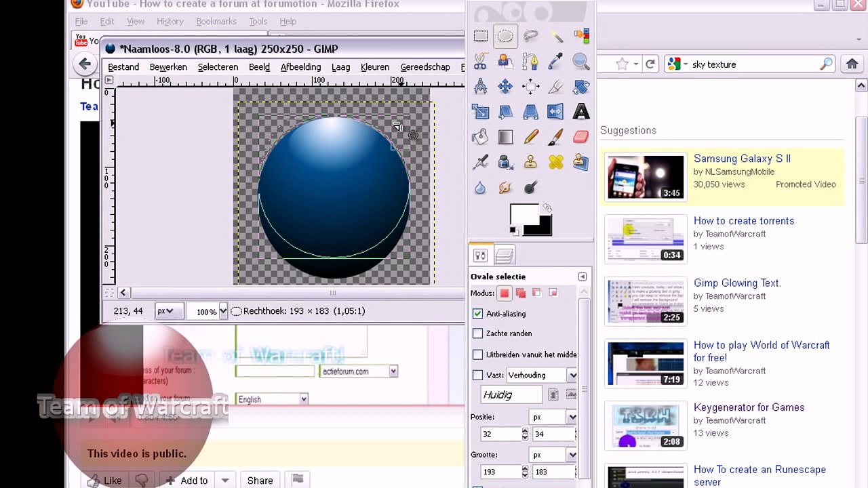Image resolution: width=868 pixels, height=488 pixels.
Task: Select the Perspective tool
Action: (x=530, y=112)
